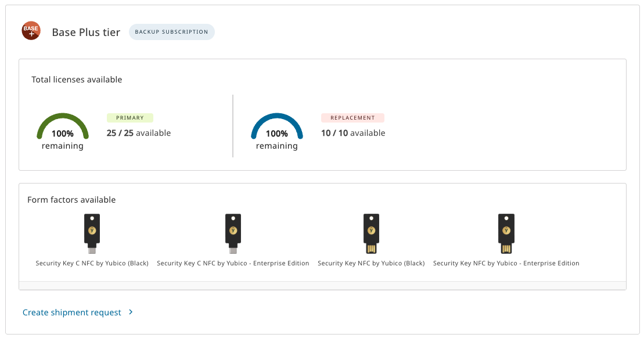This screenshot has height=338, width=644.
Task: Click the Base Plus tier heading
Action: (x=86, y=32)
